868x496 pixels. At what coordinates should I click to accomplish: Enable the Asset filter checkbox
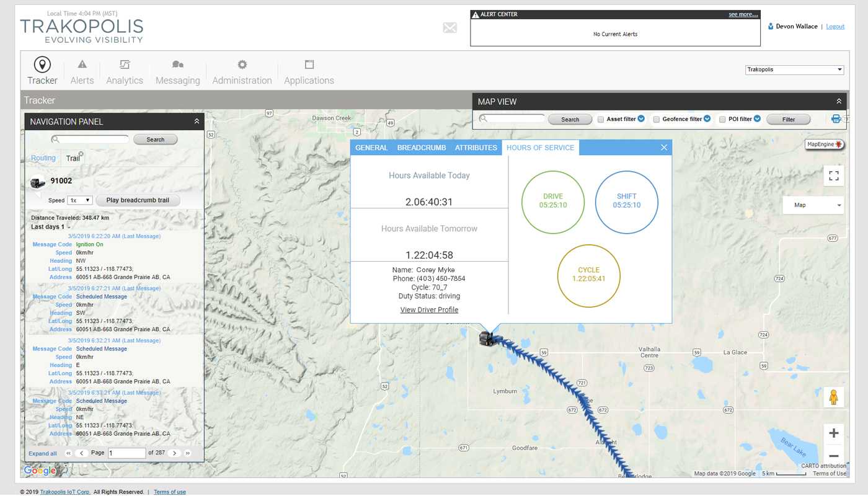pyautogui.click(x=601, y=120)
